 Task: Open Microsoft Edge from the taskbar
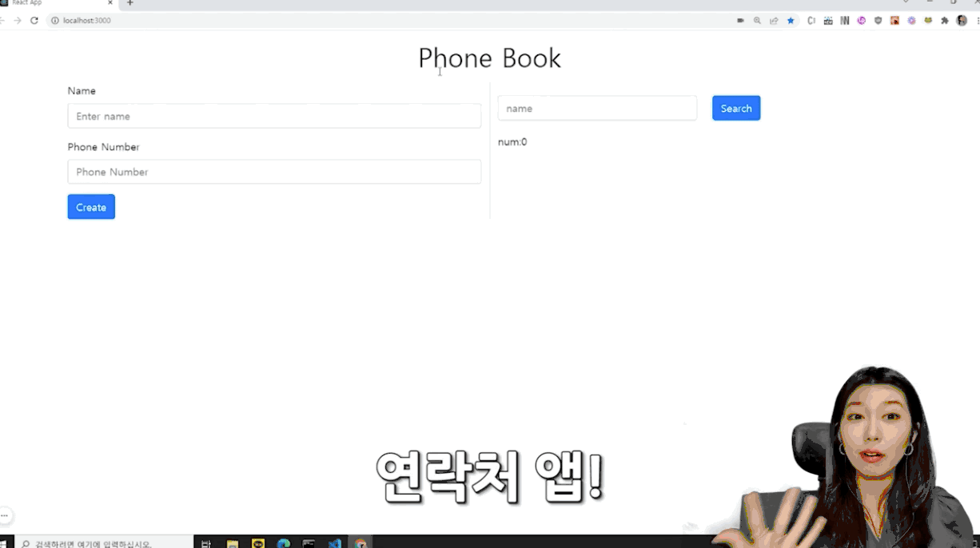(284, 543)
